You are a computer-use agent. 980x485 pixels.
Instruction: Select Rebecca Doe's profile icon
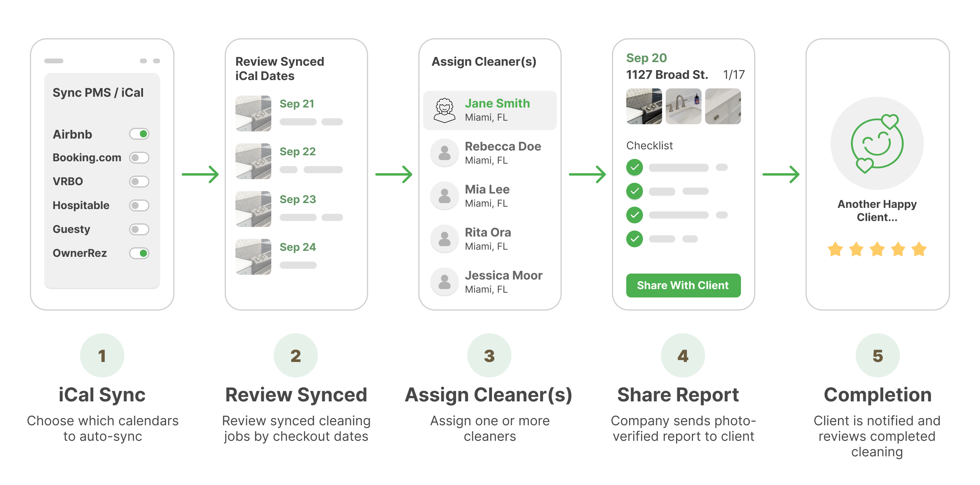click(444, 153)
